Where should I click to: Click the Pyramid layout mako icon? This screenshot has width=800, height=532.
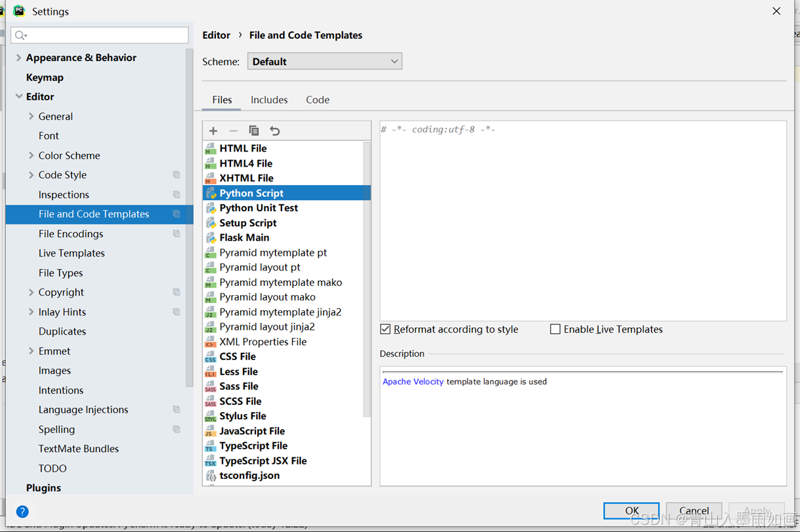click(211, 297)
